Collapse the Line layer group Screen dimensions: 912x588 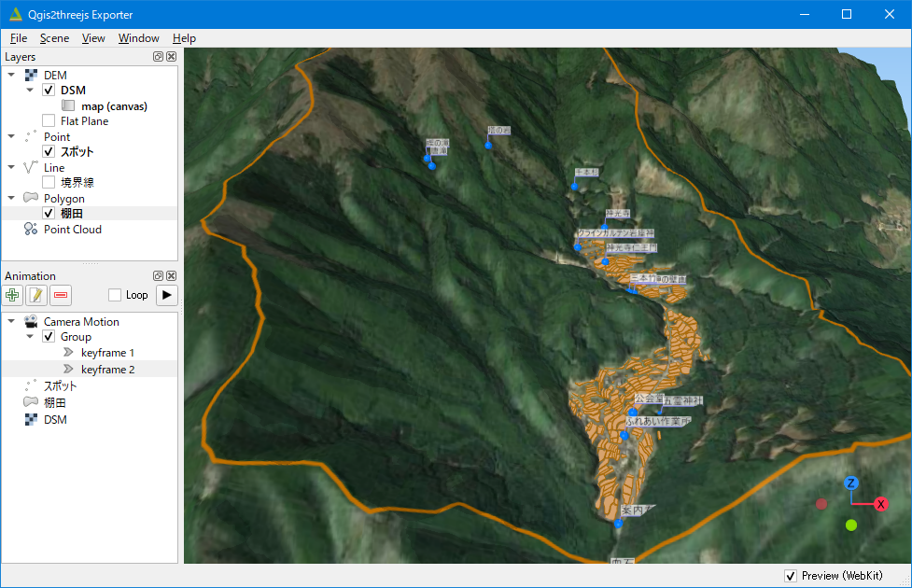point(11,167)
